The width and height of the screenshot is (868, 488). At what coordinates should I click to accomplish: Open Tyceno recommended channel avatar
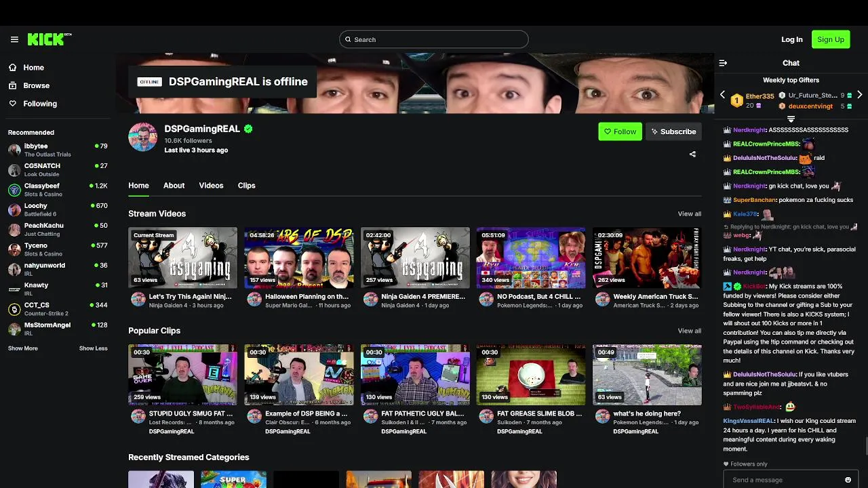tap(14, 249)
